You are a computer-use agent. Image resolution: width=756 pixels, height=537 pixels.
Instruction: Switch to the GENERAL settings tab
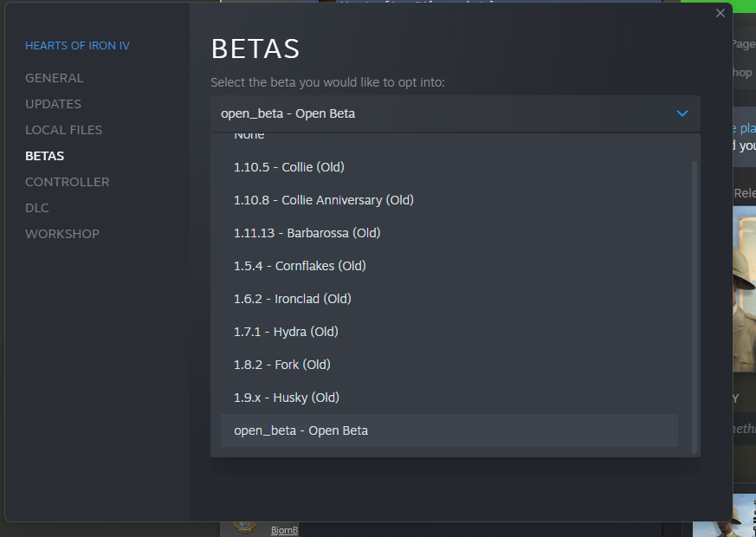coord(55,77)
